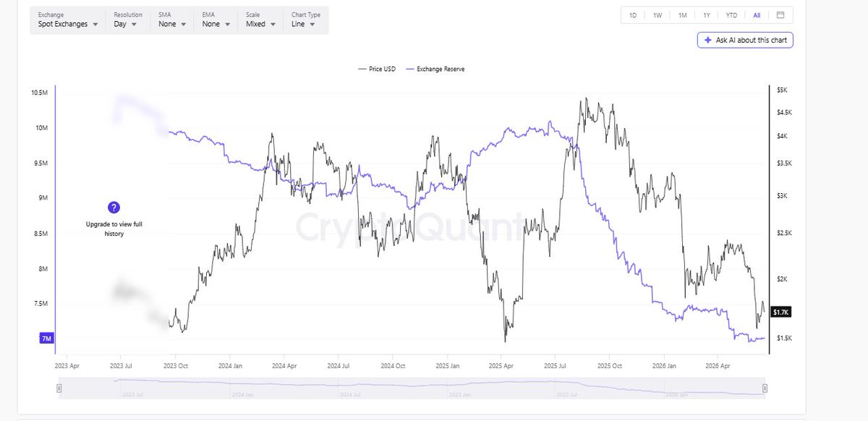This screenshot has height=421, width=868.
Task: Open the Exchange dropdown showing Spot Exchanges
Action: point(68,20)
